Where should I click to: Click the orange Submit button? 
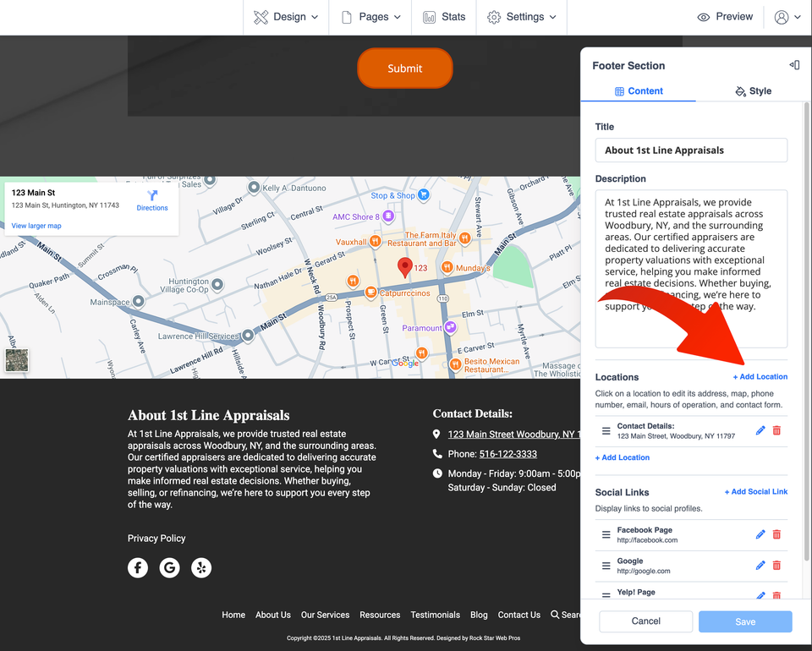[x=405, y=68]
